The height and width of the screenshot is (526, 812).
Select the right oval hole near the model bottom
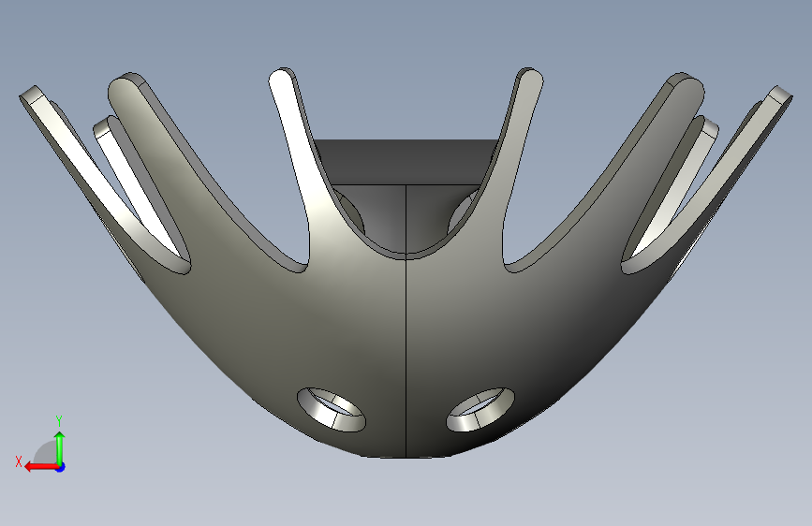click(x=480, y=410)
